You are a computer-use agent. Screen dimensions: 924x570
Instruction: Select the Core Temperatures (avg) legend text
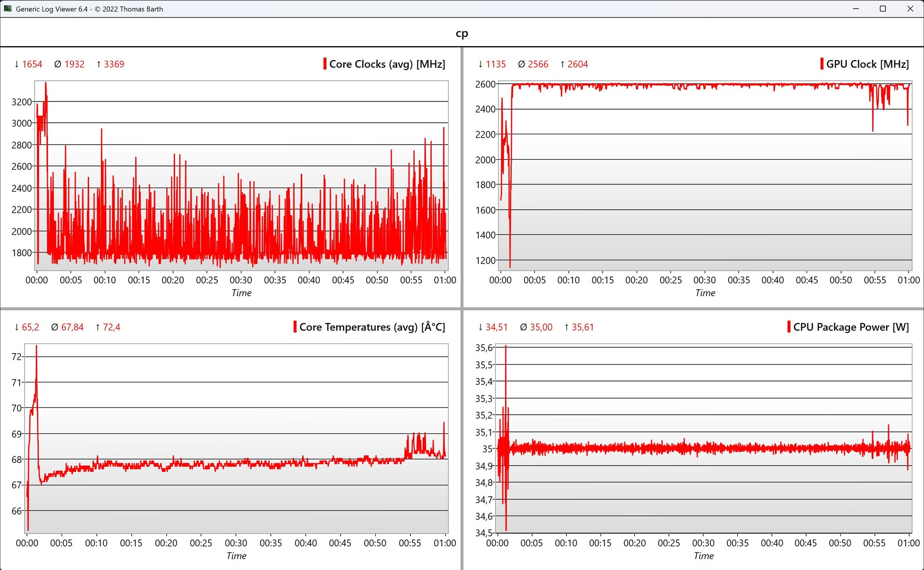372,327
